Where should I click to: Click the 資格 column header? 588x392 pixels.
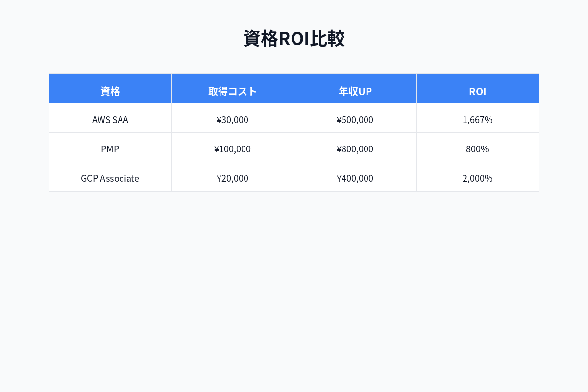point(110,91)
